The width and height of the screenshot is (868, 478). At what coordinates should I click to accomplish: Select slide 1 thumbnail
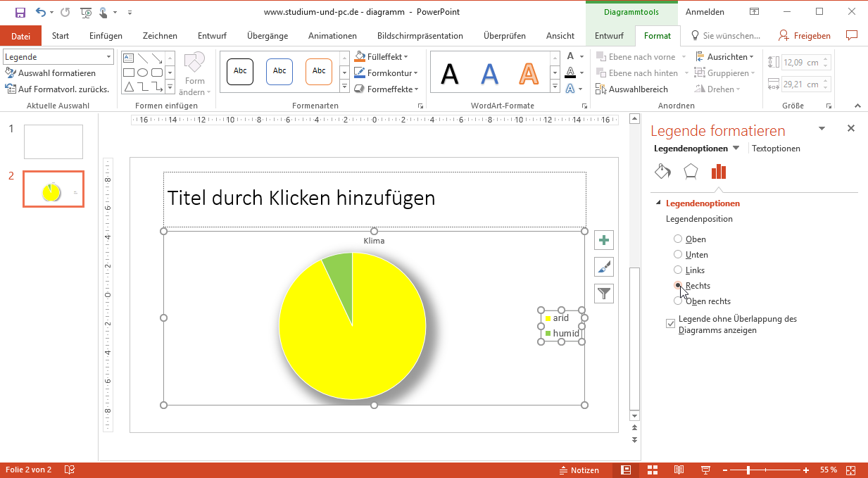point(54,141)
